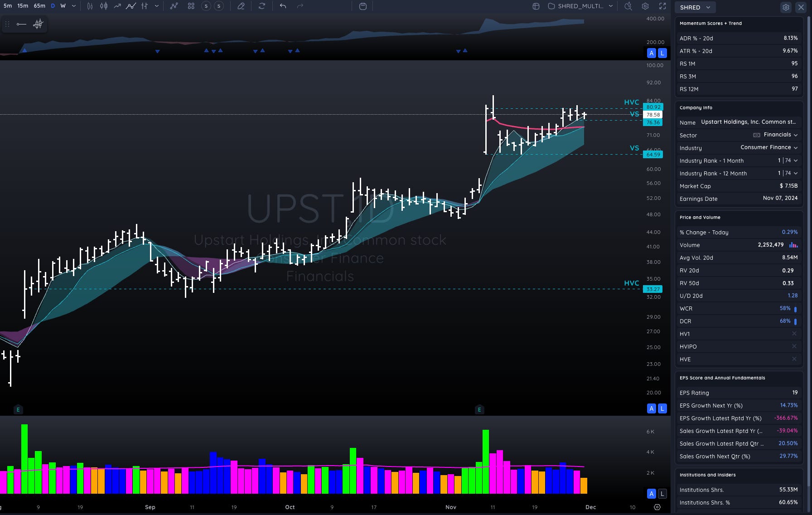Toggle auto scale A on main price pane

click(x=652, y=408)
